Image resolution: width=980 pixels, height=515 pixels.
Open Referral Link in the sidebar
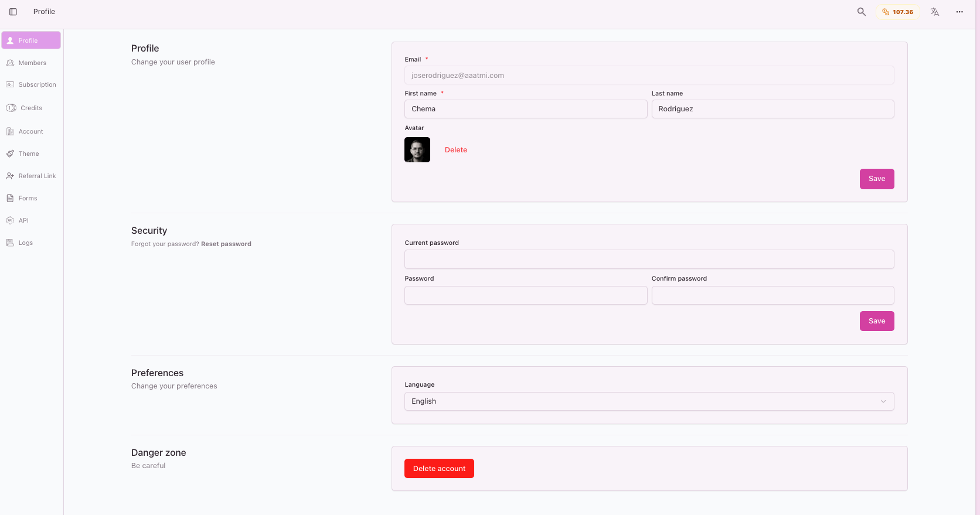(32, 176)
